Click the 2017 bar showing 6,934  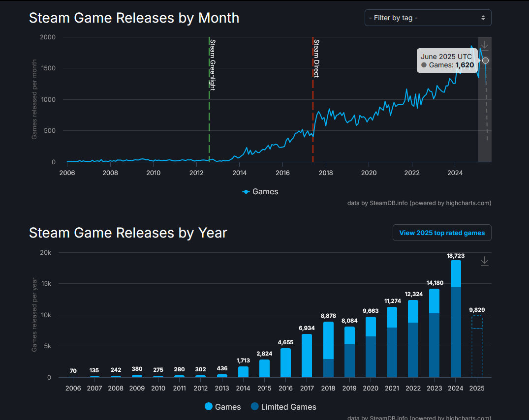[x=307, y=356]
